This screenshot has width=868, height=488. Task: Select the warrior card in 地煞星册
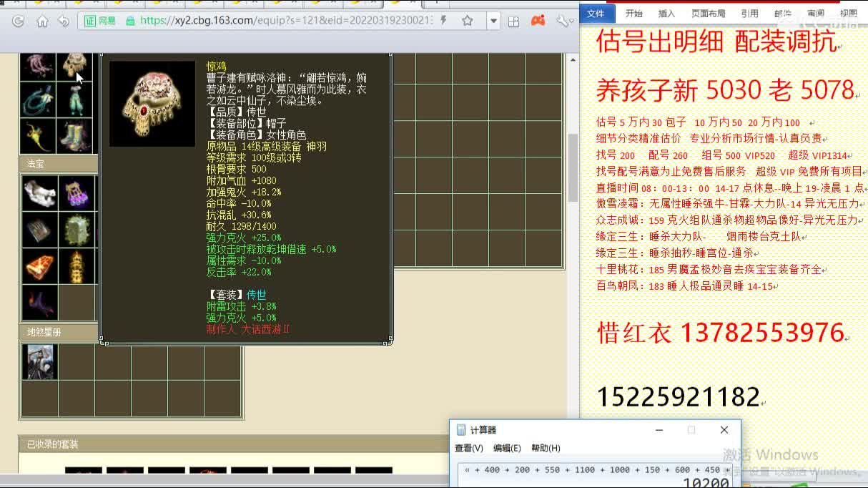39,361
